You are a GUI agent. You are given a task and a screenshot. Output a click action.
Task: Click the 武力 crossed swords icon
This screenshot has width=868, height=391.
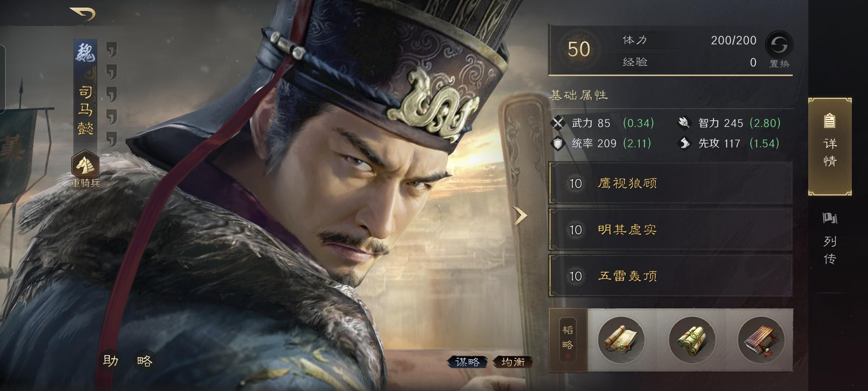(558, 123)
